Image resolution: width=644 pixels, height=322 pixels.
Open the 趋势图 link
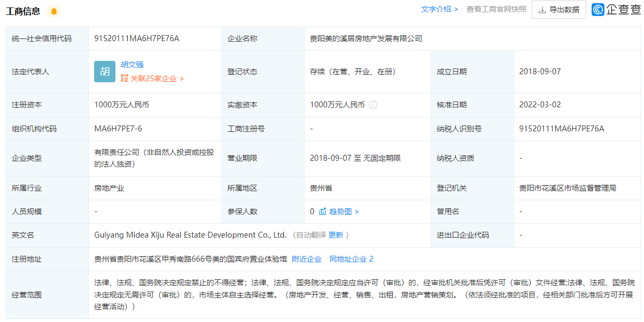click(x=344, y=211)
